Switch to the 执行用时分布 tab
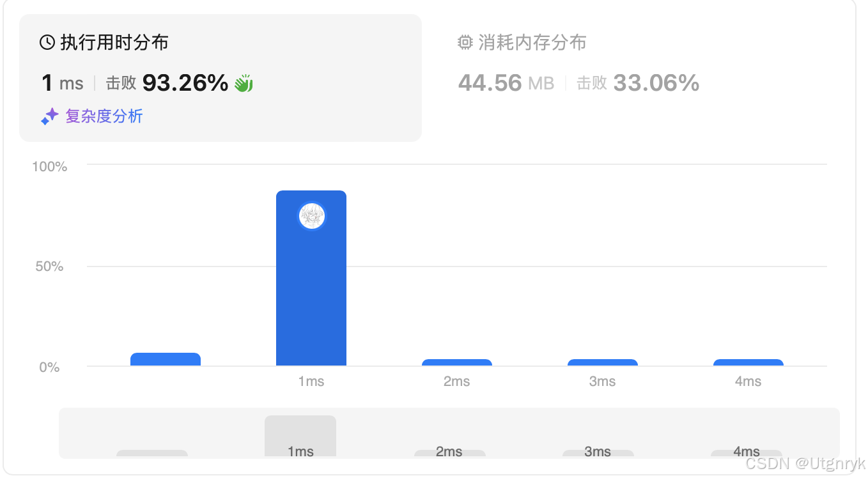The height and width of the screenshot is (478, 868). (221, 78)
